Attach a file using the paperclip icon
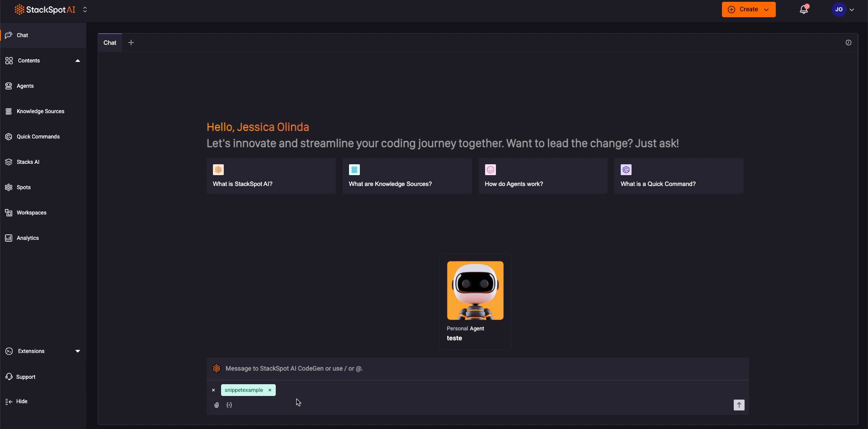This screenshot has height=429, width=868. (217, 405)
